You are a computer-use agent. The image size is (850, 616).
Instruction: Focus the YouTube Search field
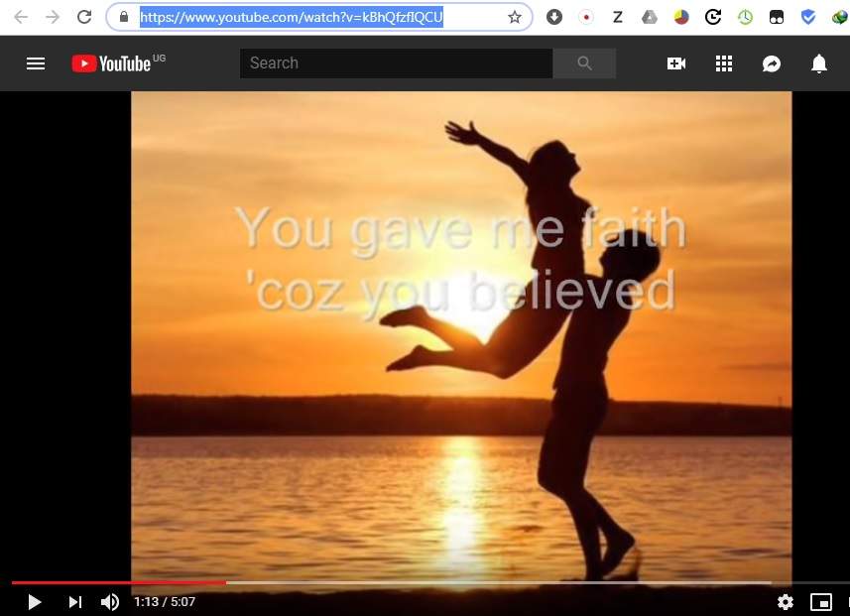click(x=397, y=62)
